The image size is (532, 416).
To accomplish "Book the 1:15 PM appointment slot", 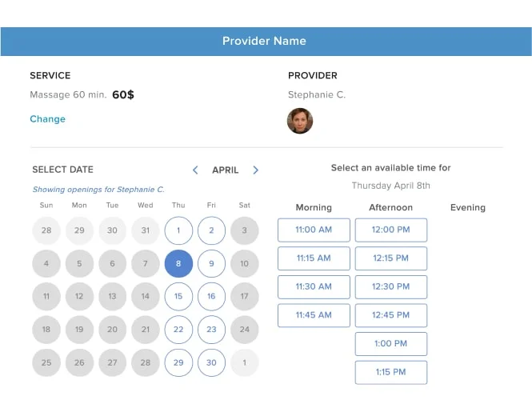I will tap(391, 373).
